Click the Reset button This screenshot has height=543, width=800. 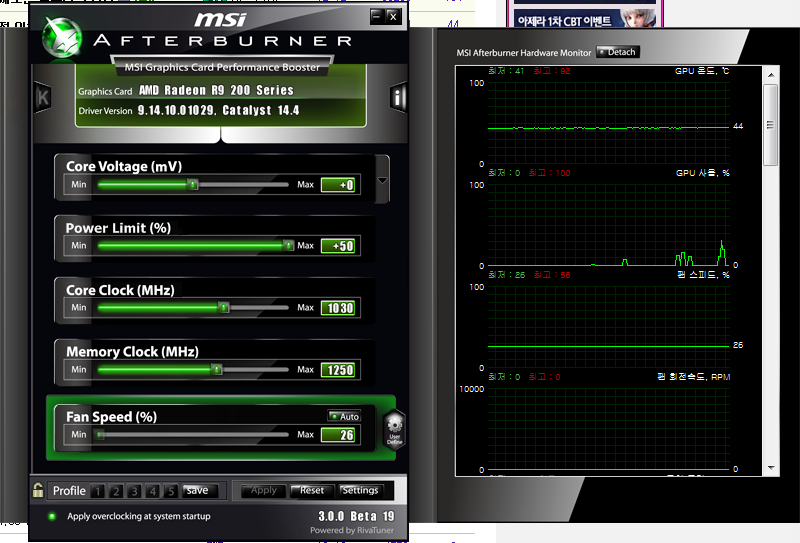(x=312, y=491)
